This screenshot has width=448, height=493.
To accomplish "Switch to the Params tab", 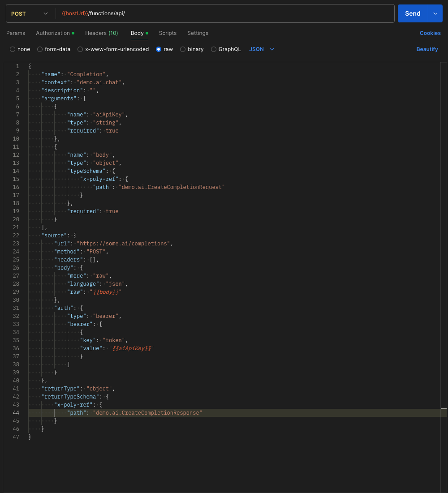I will click(x=16, y=33).
